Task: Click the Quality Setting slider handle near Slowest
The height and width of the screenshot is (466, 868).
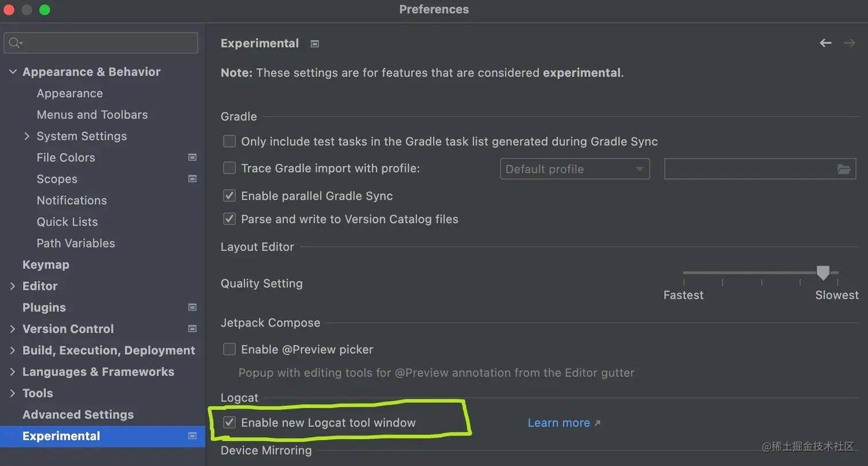Action: [x=823, y=273]
